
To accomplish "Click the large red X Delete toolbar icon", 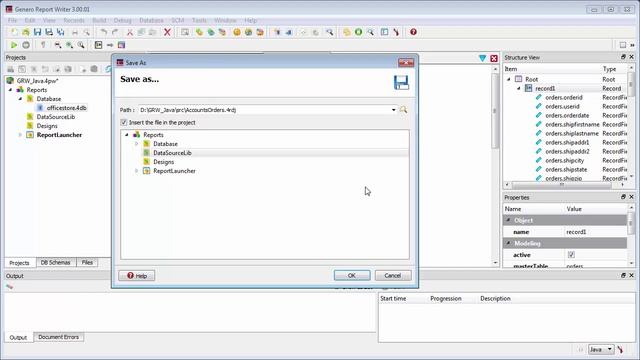I will pyautogui.click(x=167, y=32).
